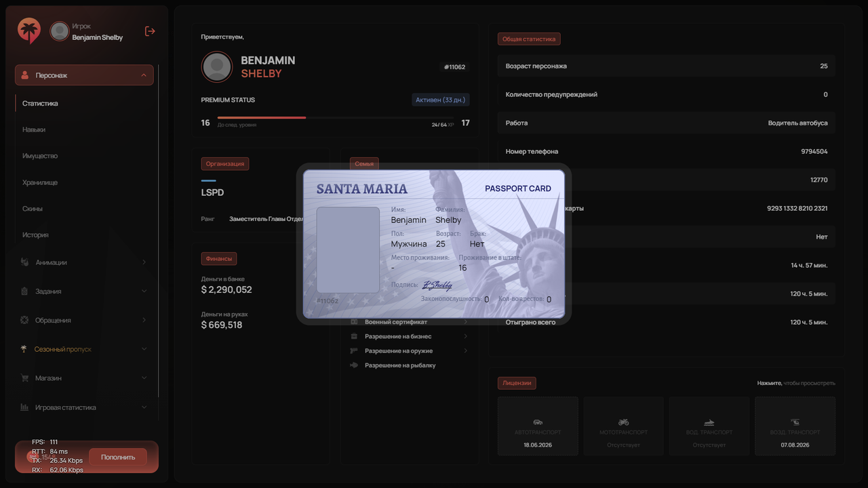The height and width of the screenshot is (488, 868).
Task: Click the Разрешение на рыбалку fish icon
Action: pos(354,365)
